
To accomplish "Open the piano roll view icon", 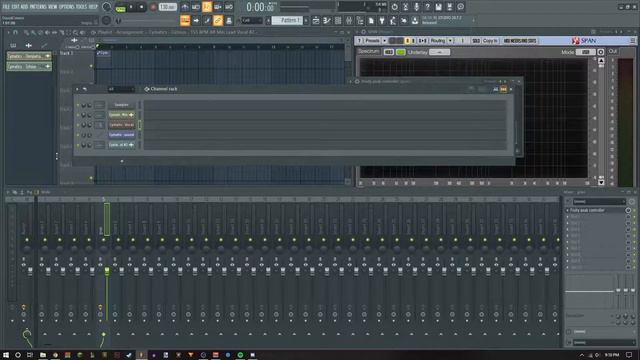I will [x=327, y=20].
